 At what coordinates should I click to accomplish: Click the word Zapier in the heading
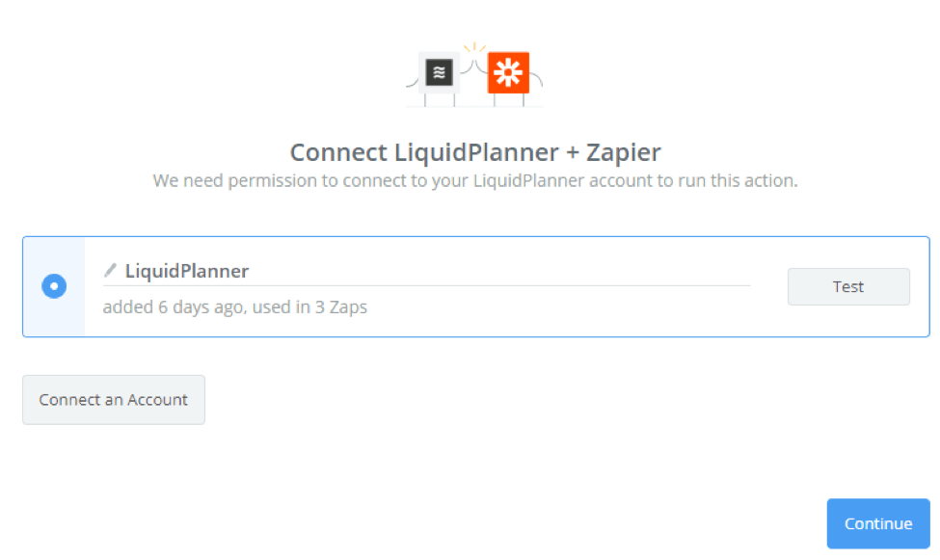(624, 152)
